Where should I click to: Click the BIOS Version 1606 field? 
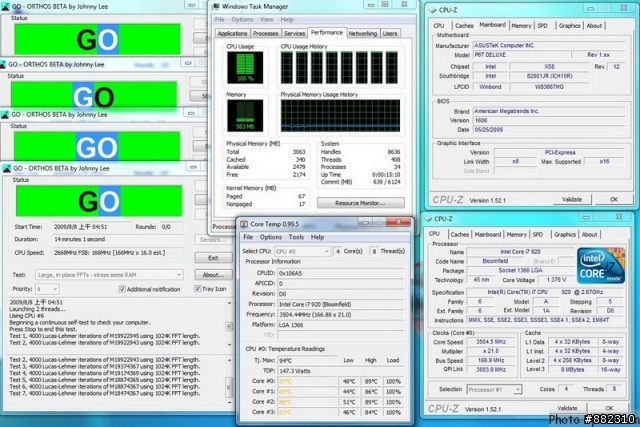(x=549, y=120)
